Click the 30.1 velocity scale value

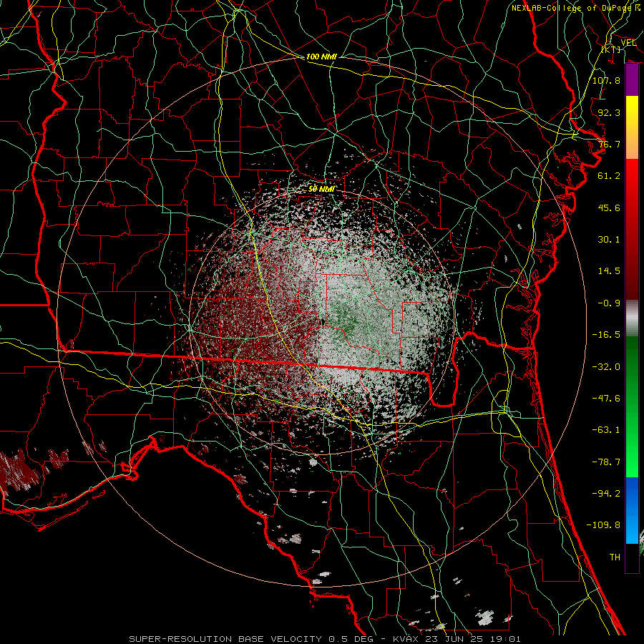tap(609, 240)
